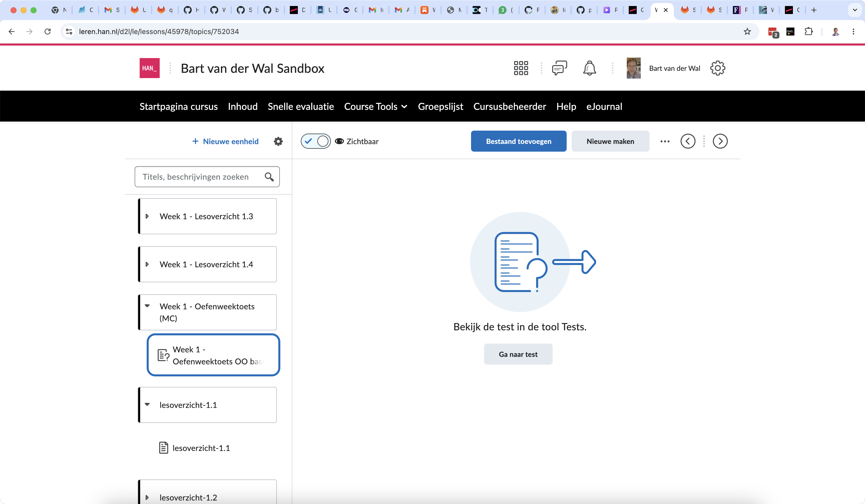Click Bestaand toevoegen button
The height and width of the screenshot is (504, 865).
click(x=518, y=141)
